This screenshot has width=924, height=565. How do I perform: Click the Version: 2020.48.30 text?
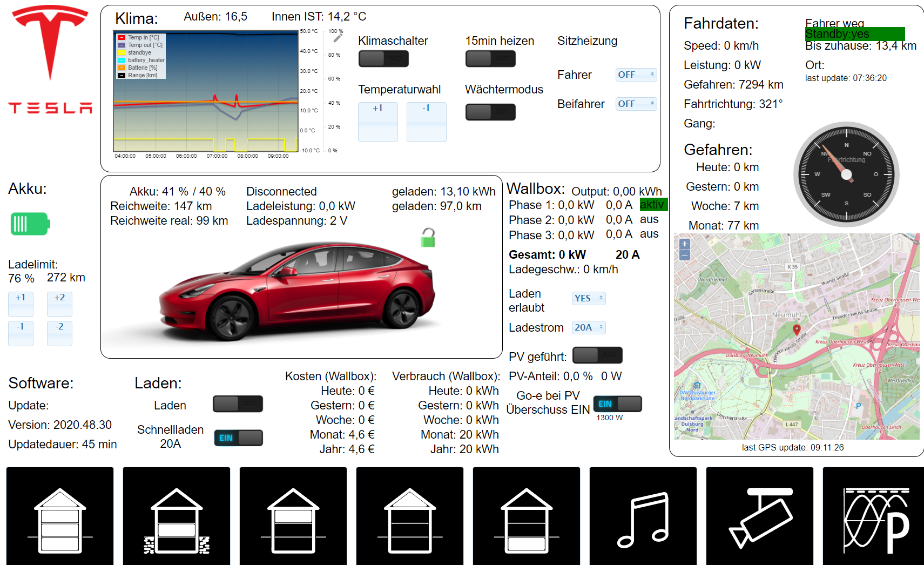[60, 425]
